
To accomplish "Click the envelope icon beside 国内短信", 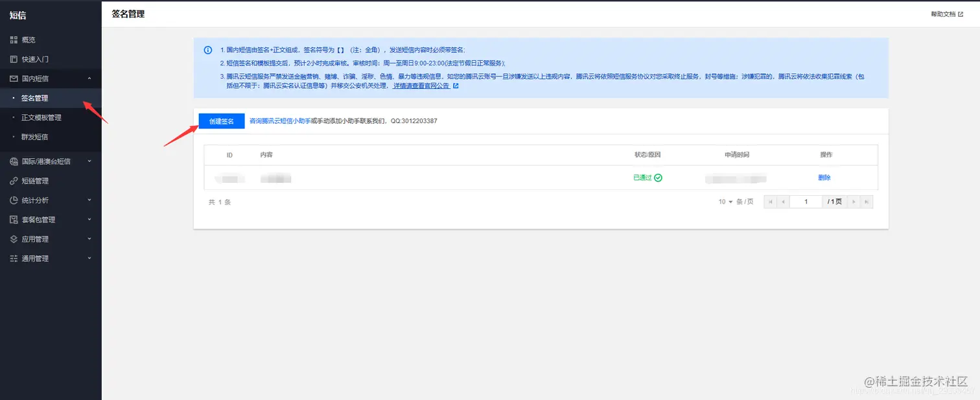I will [14, 78].
